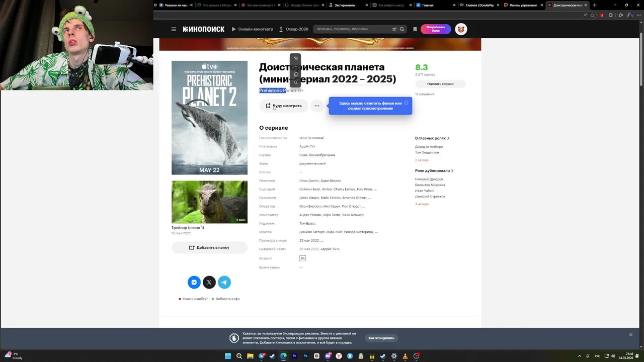Open Том Хиддлстон actor link
Screen dimensions: 644x362
click(x=427, y=152)
